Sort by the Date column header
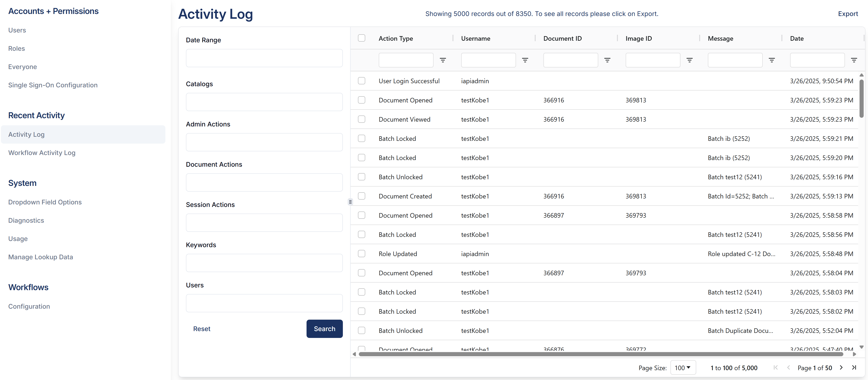 tap(797, 38)
